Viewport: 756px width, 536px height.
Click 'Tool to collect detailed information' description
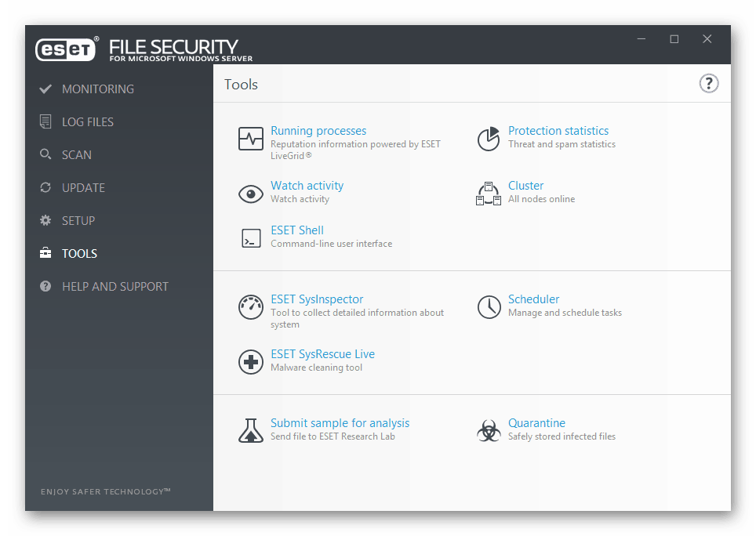(358, 318)
